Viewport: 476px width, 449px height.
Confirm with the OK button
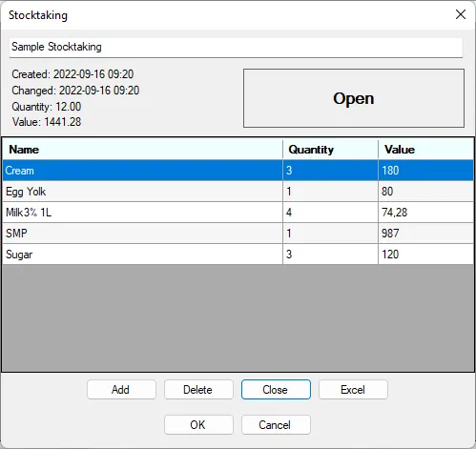(x=198, y=424)
